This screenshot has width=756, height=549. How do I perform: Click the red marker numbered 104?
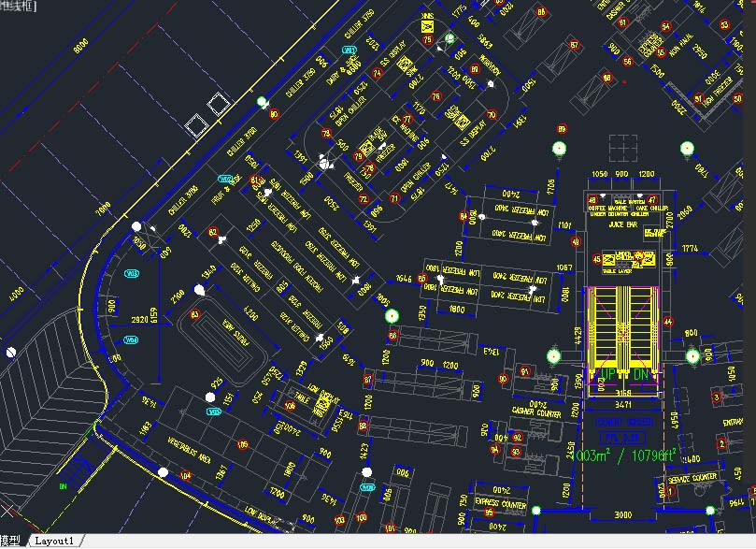pyautogui.click(x=185, y=475)
